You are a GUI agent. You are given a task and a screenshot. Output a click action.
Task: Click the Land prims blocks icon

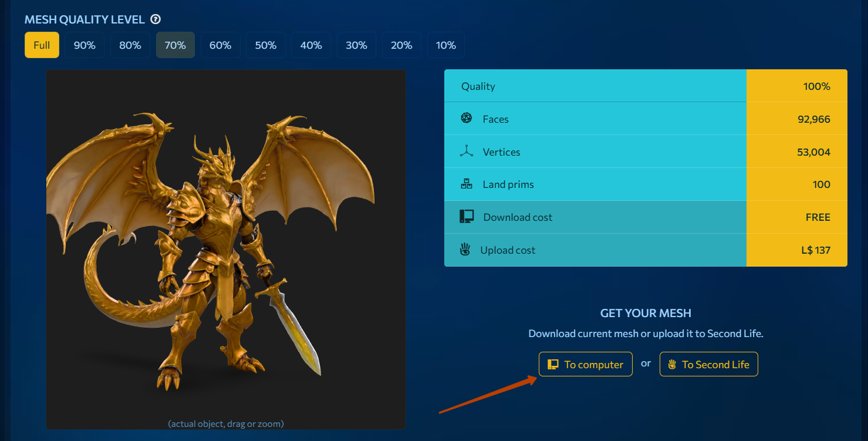click(x=466, y=184)
